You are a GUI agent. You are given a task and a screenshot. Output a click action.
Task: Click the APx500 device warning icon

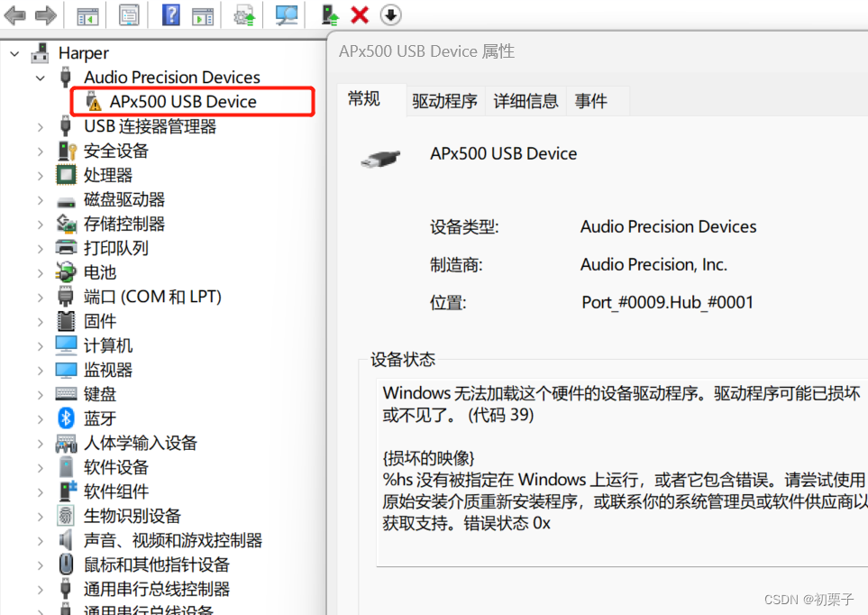pyautogui.click(x=94, y=101)
